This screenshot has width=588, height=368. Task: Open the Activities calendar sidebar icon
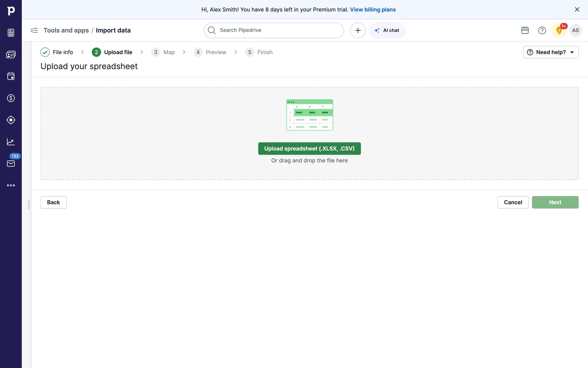tap(11, 76)
